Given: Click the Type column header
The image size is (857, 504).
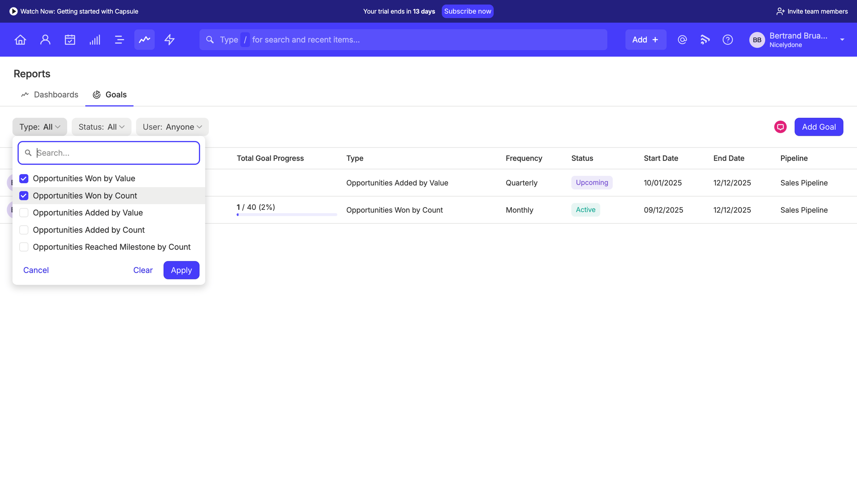Looking at the screenshot, I should click(x=355, y=158).
